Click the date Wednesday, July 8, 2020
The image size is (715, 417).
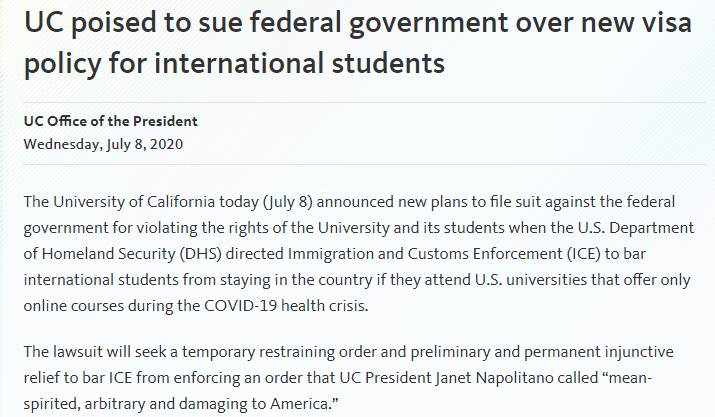(x=103, y=144)
